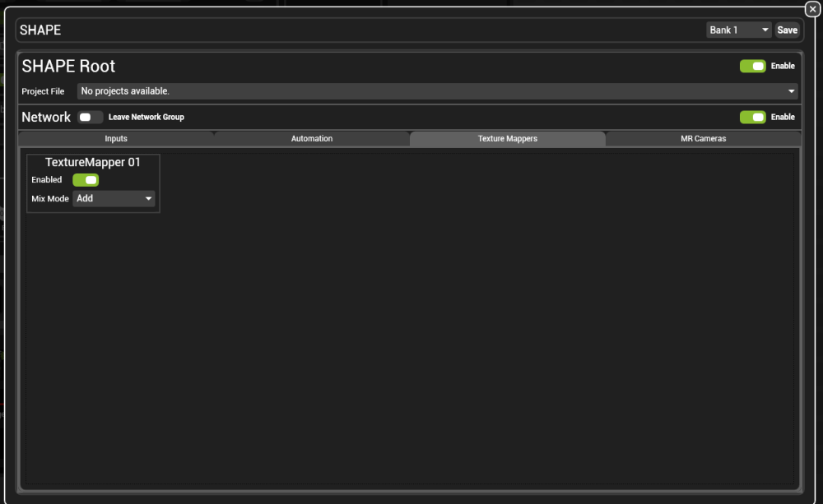Open the Mix Mode dropdown
Image resolution: width=823 pixels, height=504 pixels.
[114, 198]
